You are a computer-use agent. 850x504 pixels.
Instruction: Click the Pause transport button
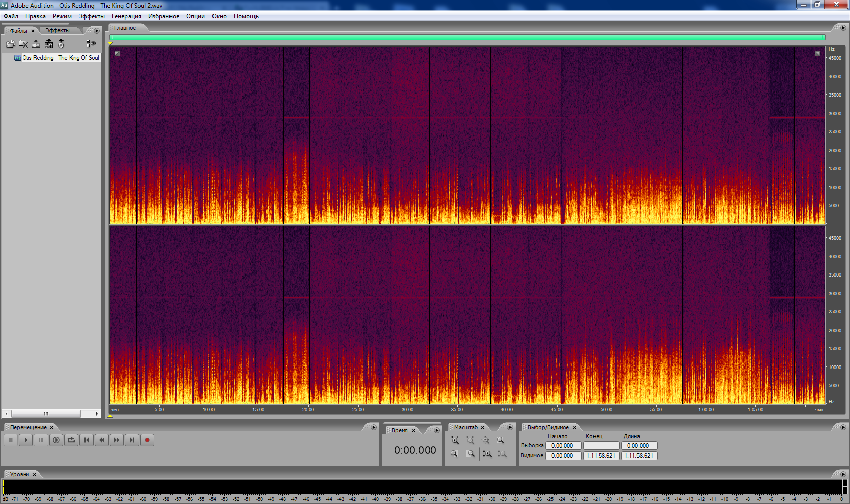tap(41, 440)
